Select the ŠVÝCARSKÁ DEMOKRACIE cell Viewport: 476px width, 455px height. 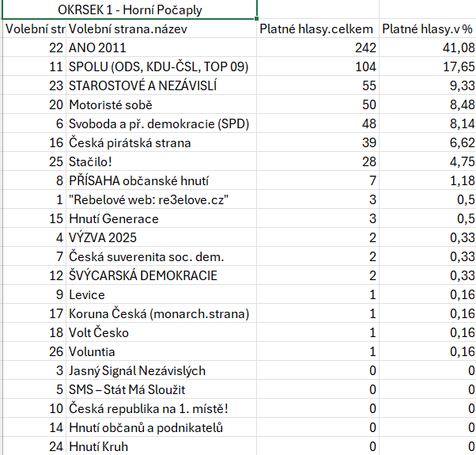(142, 275)
